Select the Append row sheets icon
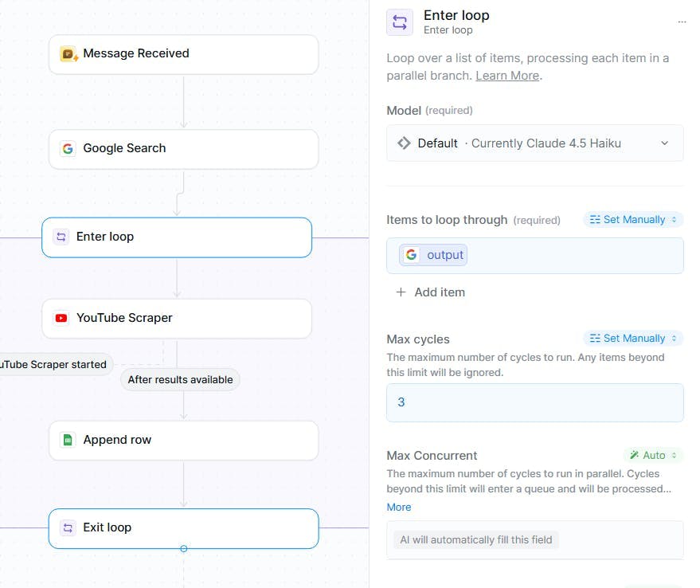The width and height of the screenshot is (700, 588). click(x=68, y=440)
